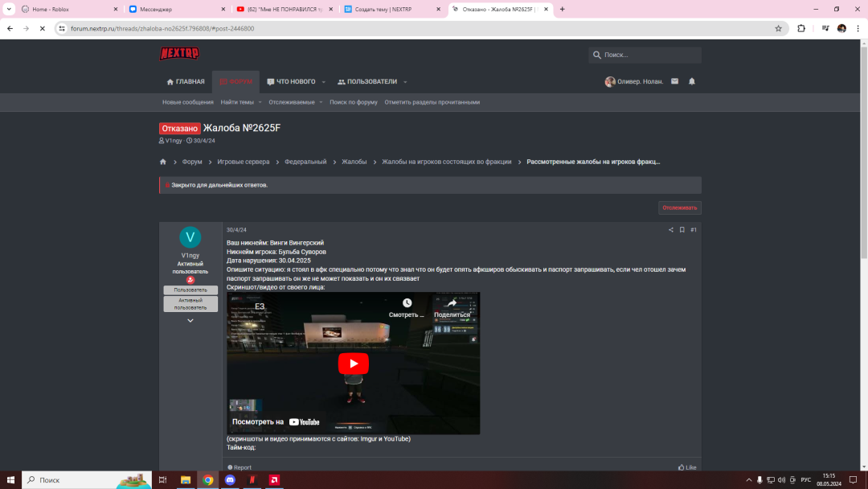Click Like on the post
The height and width of the screenshot is (489, 868).
click(x=687, y=467)
